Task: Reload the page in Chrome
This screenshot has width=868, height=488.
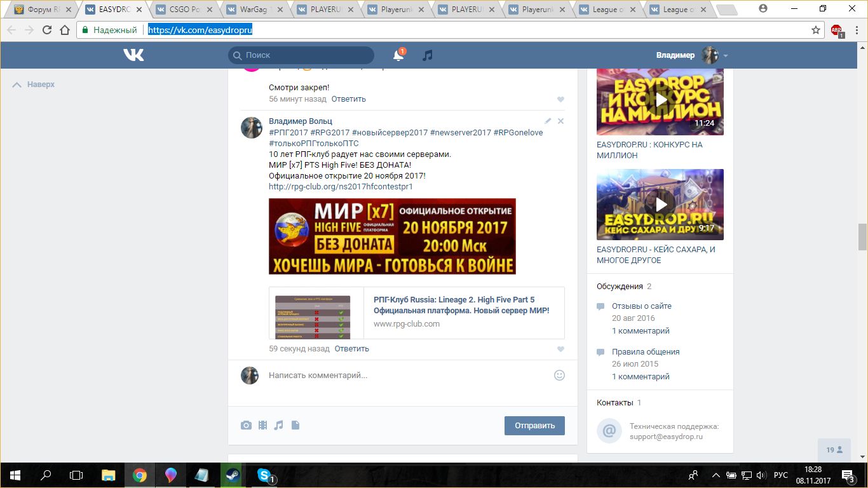Action: (x=46, y=30)
